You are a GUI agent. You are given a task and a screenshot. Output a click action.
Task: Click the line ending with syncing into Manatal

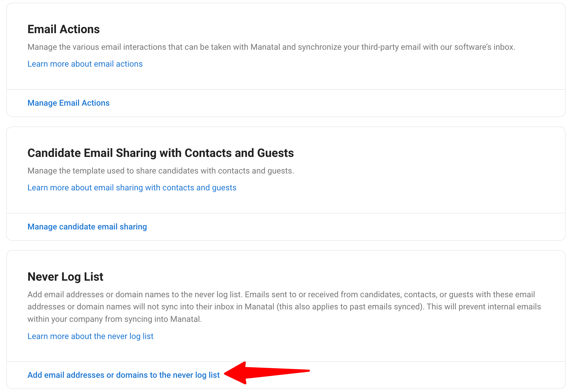115,319
